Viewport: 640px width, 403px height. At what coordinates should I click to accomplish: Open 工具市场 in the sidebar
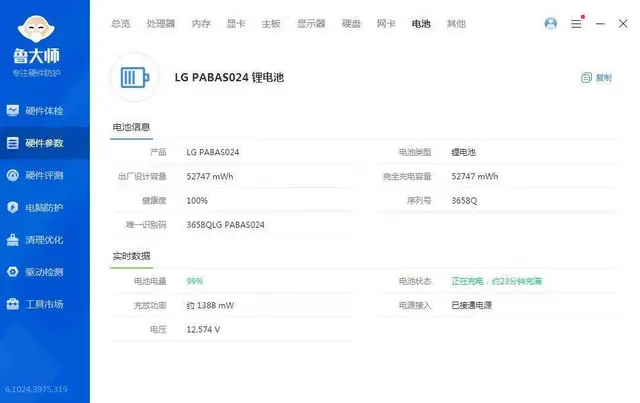[45, 304]
